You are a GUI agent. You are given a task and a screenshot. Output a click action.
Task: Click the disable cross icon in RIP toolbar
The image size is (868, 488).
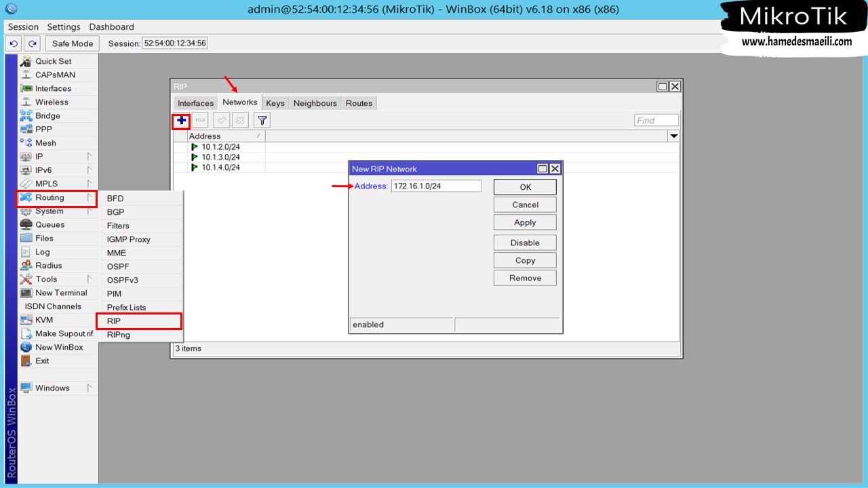pos(240,121)
